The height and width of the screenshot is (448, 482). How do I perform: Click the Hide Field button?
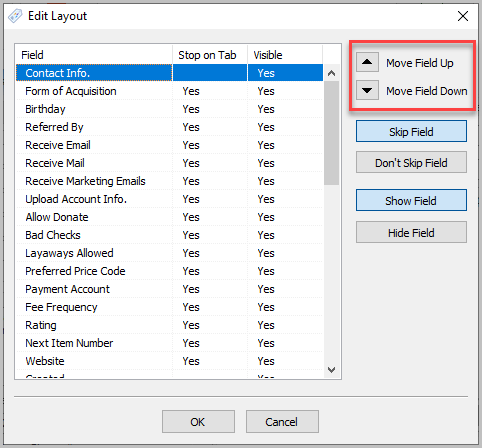coord(411,232)
